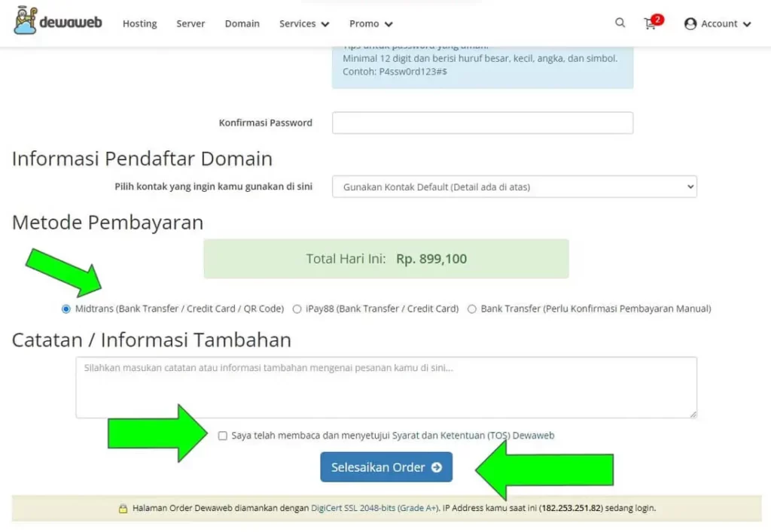Screen dimensions: 771x532
Task: Click the Konfirmasi Password input field
Action: pos(482,123)
